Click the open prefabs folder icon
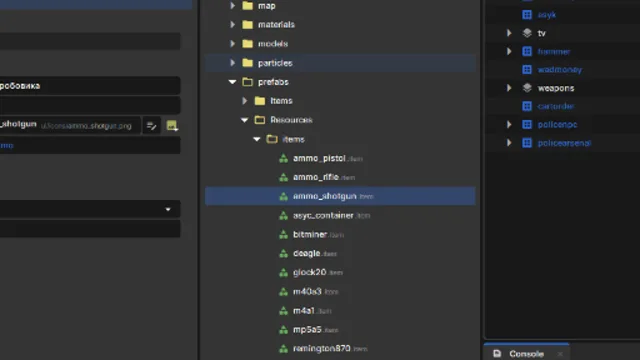 247,82
